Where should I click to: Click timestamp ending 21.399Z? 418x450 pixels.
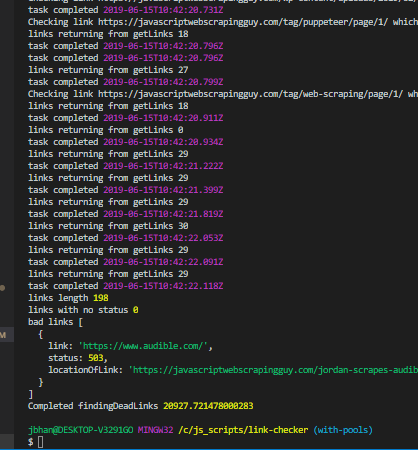pos(163,190)
